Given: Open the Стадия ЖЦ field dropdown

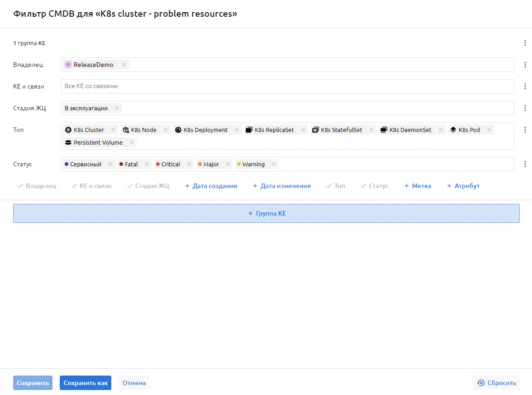Looking at the screenshot, I should pyautogui.click(x=317, y=108).
